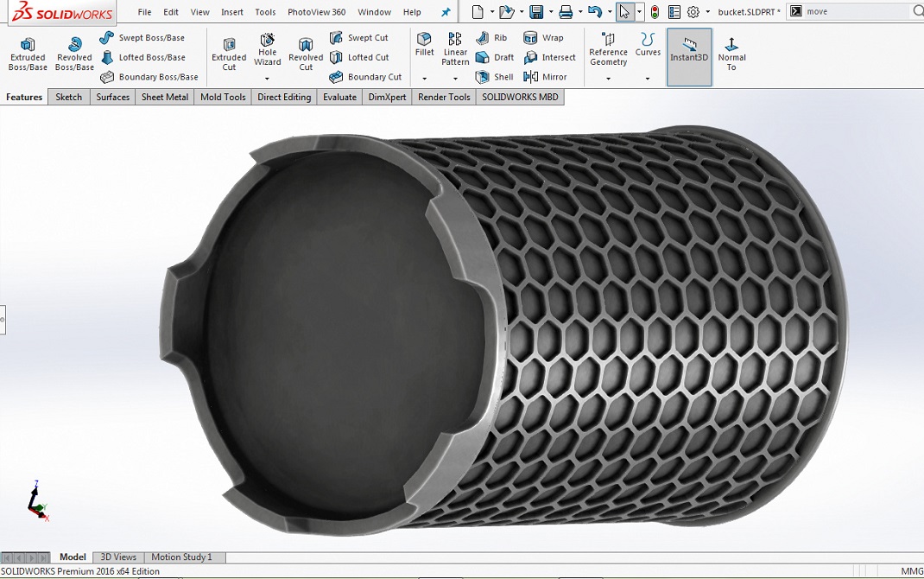Open the Save dropdown arrow
The height and width of the screenshot is (579, 924).
[x=551, y=12]
